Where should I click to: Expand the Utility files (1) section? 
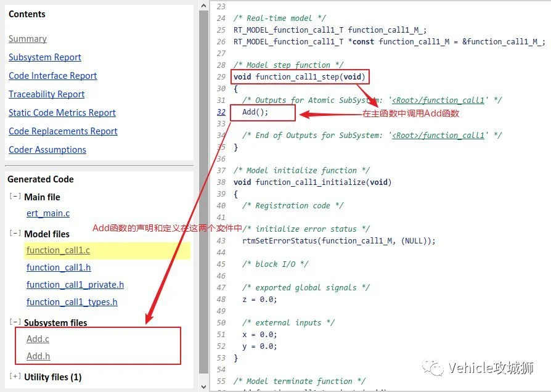(x=15, y=377)
